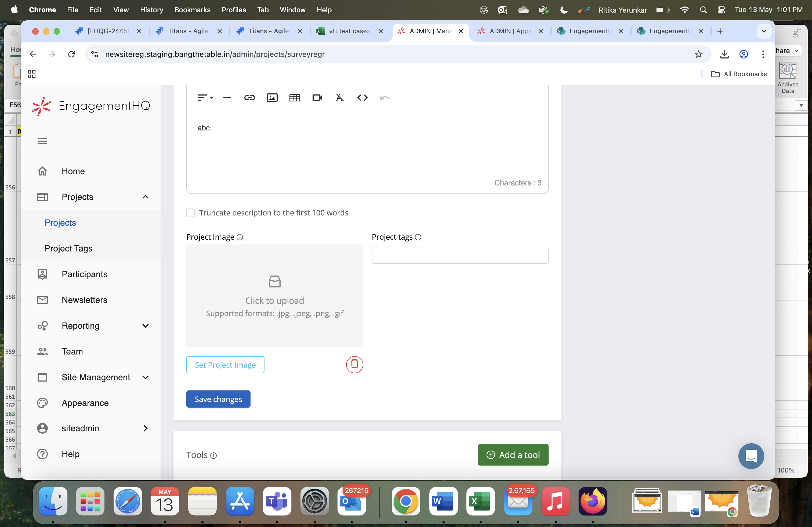Click the insert link icon in editor
The height and width of the screenshot is (527, 812).
(x=249, y=98)
